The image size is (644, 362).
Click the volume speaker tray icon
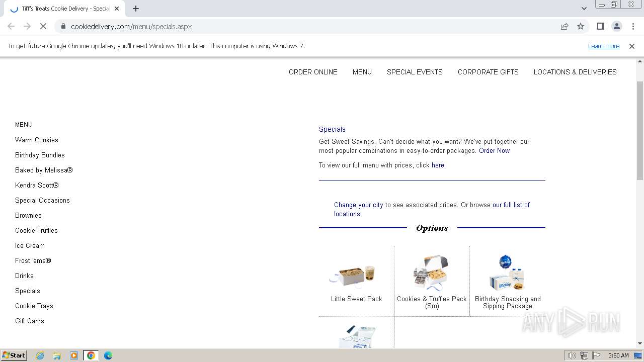pos(572,355)
